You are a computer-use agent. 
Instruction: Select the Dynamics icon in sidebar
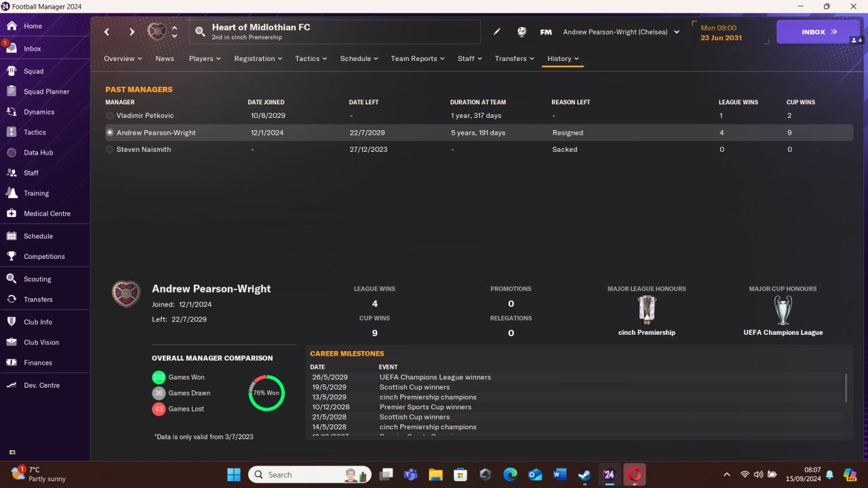point(12,112)
